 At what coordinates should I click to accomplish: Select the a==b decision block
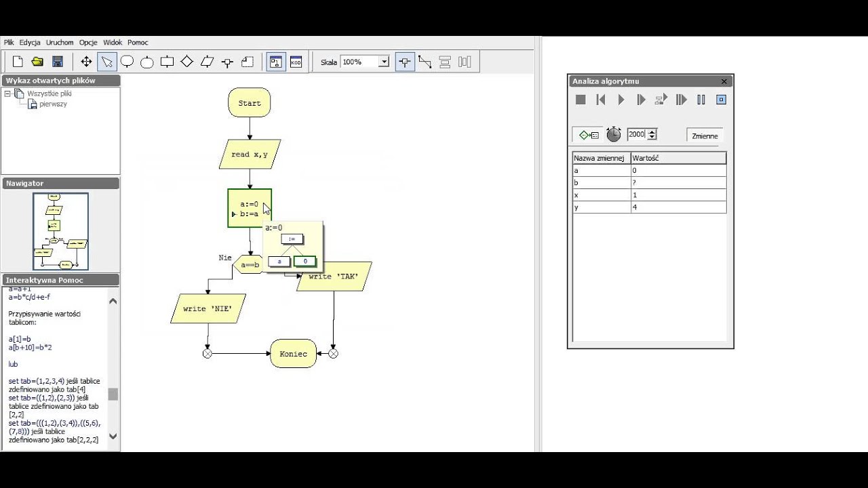[250, 265]
